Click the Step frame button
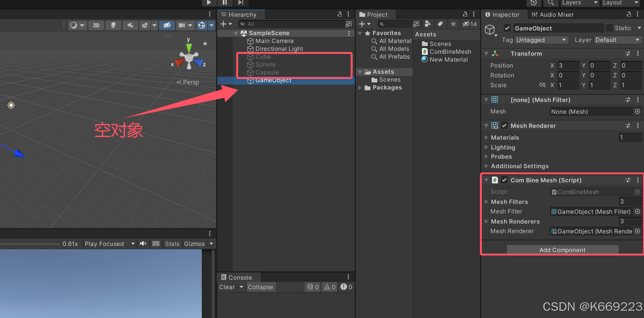 coord(240,2)
